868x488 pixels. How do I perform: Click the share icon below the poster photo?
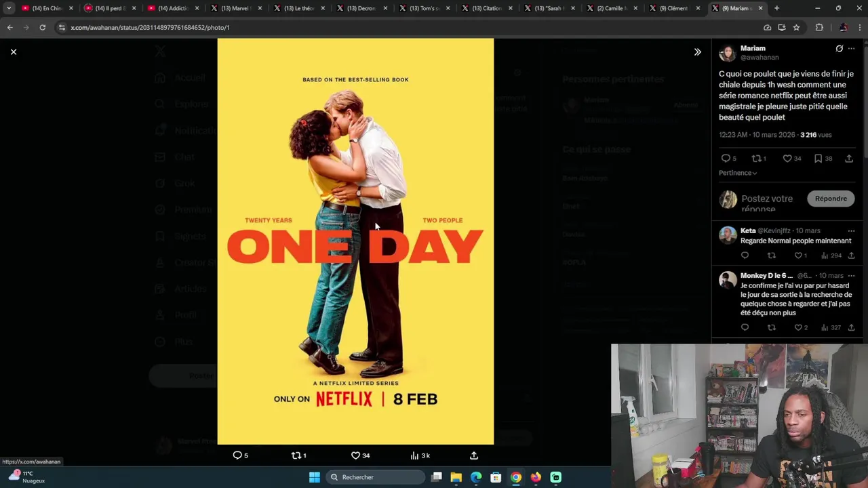pyautogui.click(x=474, y=455)
